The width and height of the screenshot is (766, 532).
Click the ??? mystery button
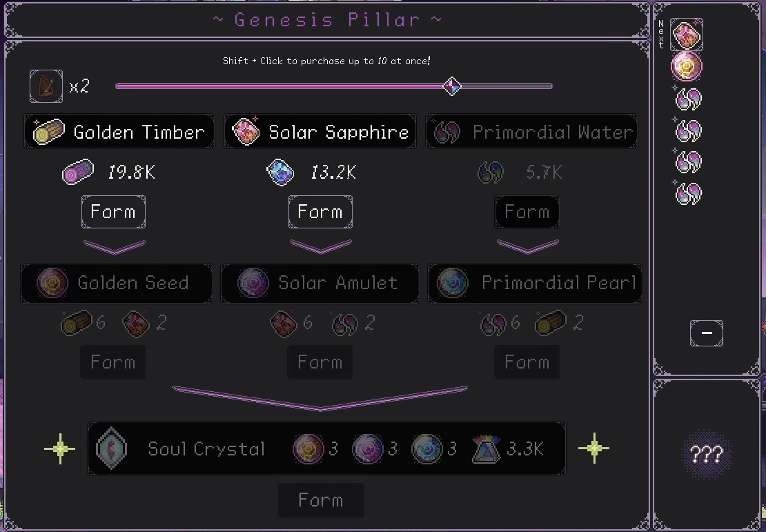click(x=707, y=455)
